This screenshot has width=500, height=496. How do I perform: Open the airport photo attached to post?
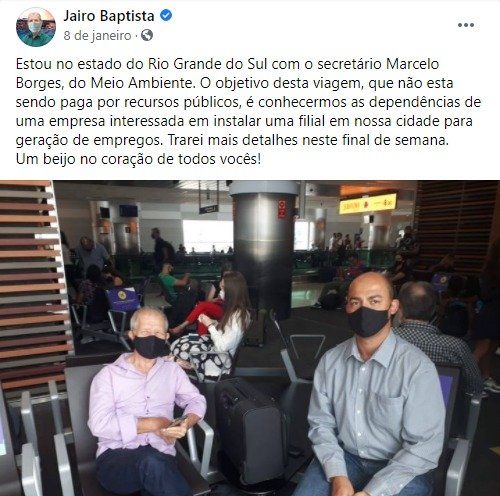coord(250,338)
